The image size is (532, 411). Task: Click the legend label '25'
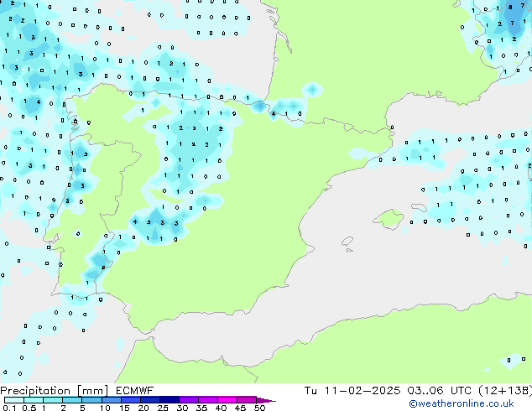tap(163, 408)
